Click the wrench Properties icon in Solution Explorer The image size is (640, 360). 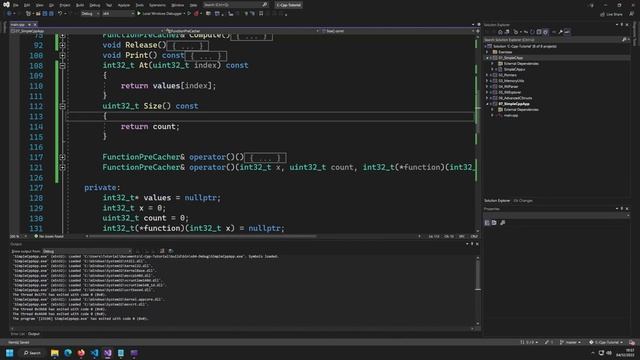point(560,32)
